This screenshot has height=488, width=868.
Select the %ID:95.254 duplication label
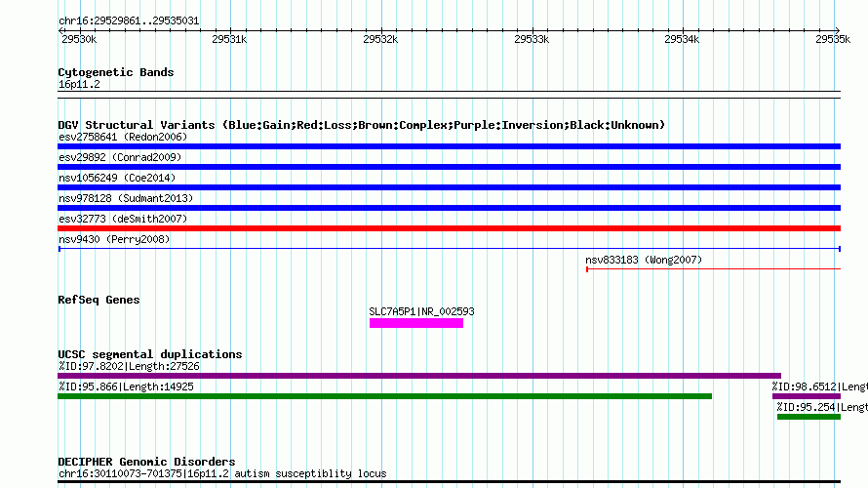[x=822, y=407]
